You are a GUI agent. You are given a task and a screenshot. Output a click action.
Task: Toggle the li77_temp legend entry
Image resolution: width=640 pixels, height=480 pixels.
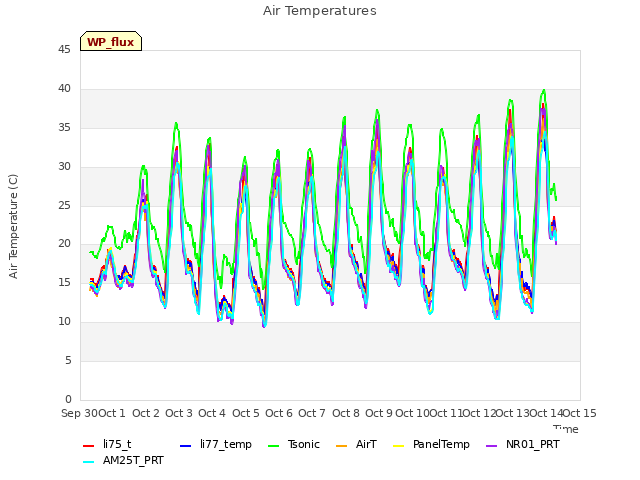click(216, 444)
